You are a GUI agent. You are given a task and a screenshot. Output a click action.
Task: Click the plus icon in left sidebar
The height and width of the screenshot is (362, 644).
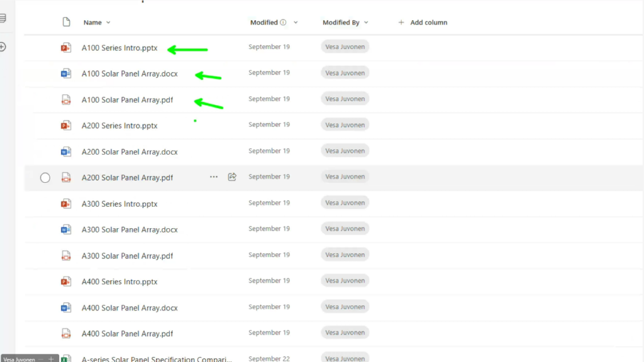tap(3, 47)
